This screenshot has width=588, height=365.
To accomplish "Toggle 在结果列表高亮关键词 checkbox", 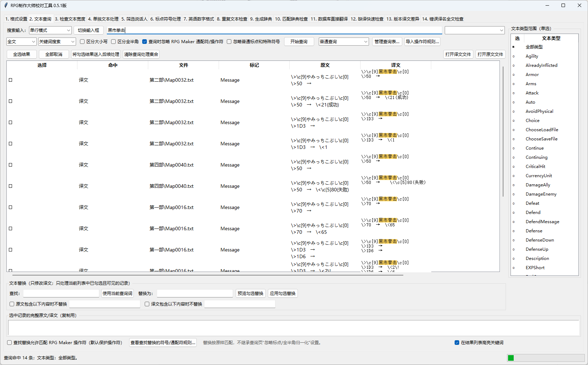I will pos(457,342).
